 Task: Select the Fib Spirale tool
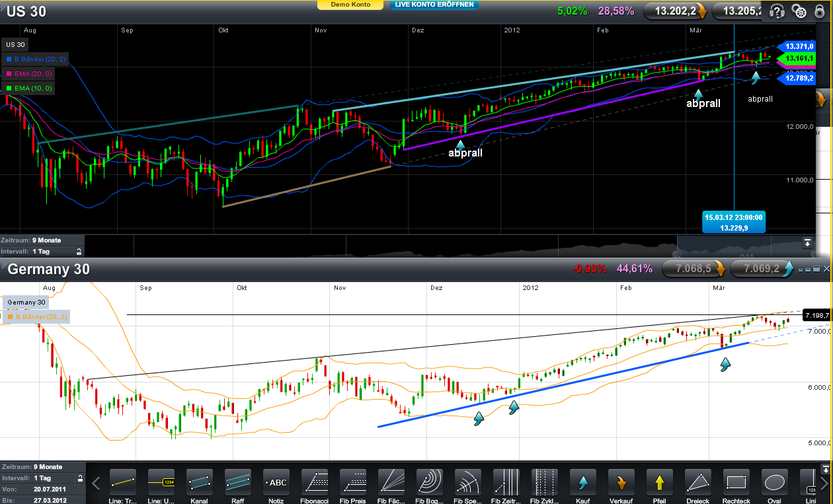tap(467, 482)
